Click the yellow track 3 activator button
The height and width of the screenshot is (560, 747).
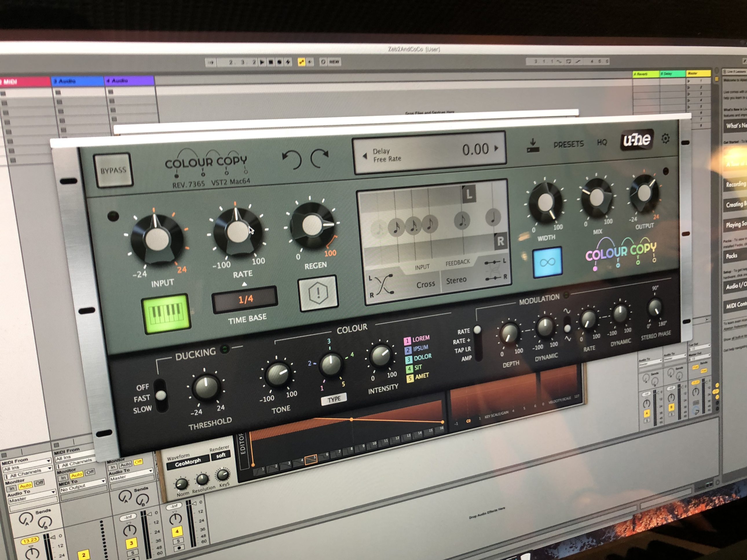[131, 543]
